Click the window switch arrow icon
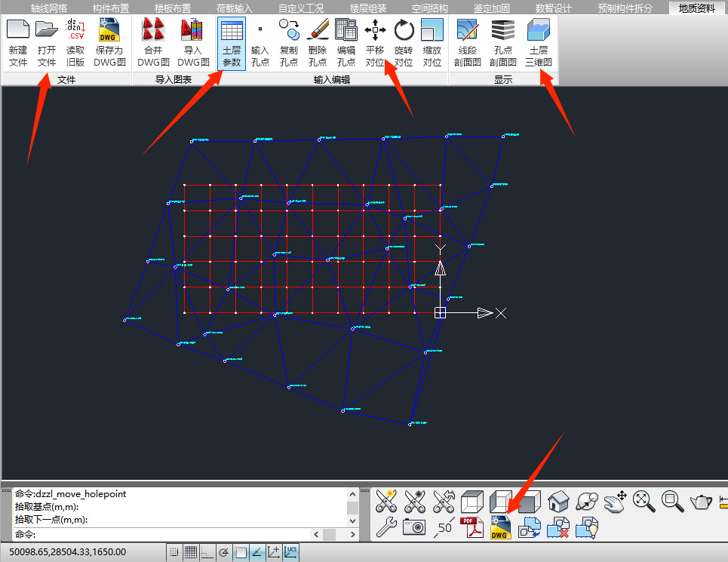728x562 pixels. [x=530, y=527]
